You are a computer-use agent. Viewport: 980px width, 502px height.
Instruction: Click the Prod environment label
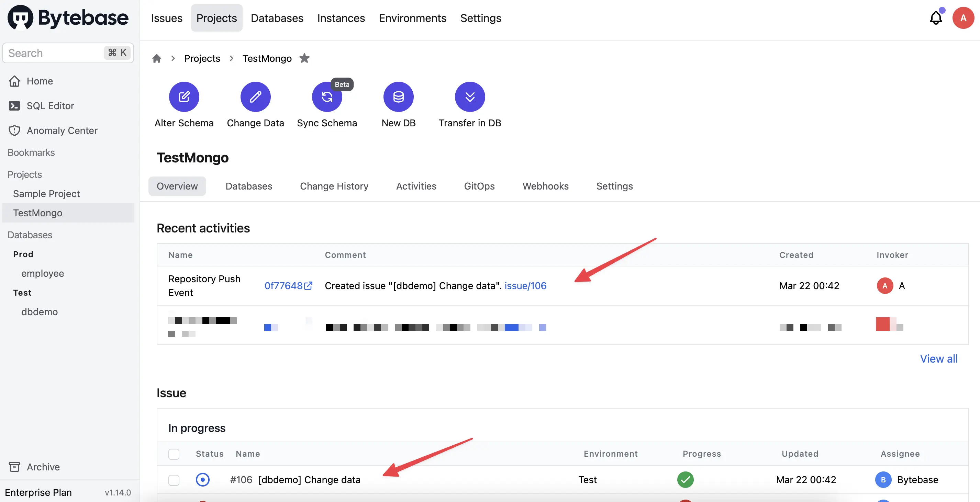coord(23,254)
